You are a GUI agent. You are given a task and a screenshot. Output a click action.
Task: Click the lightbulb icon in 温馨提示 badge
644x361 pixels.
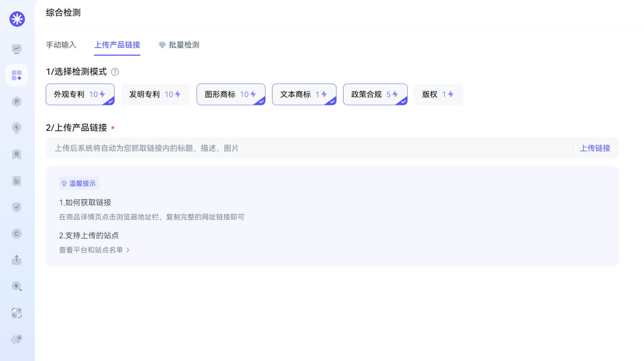(x=64, y=183)
